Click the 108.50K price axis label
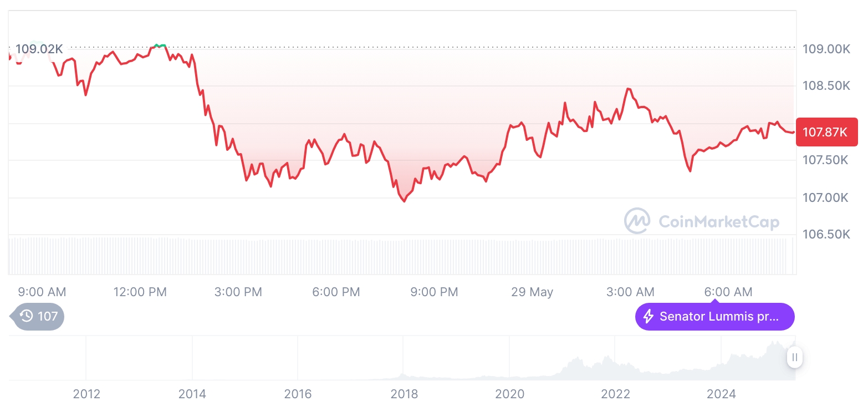The height and width of the screenshot is (406, 868). [x=826, y=85]
